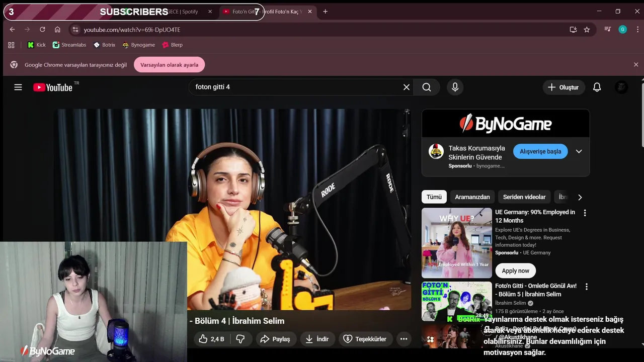Image resolution: width=644 pixels, height=362 pixels.
Task: Open the Botrix bookmark
Action: 104,45
